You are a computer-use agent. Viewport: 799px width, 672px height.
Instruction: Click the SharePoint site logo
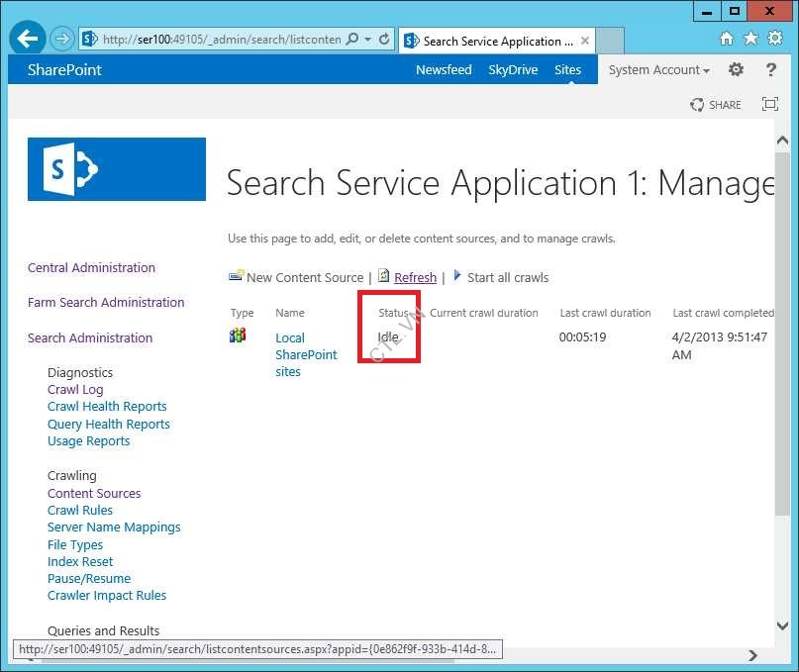coord(117,169)
